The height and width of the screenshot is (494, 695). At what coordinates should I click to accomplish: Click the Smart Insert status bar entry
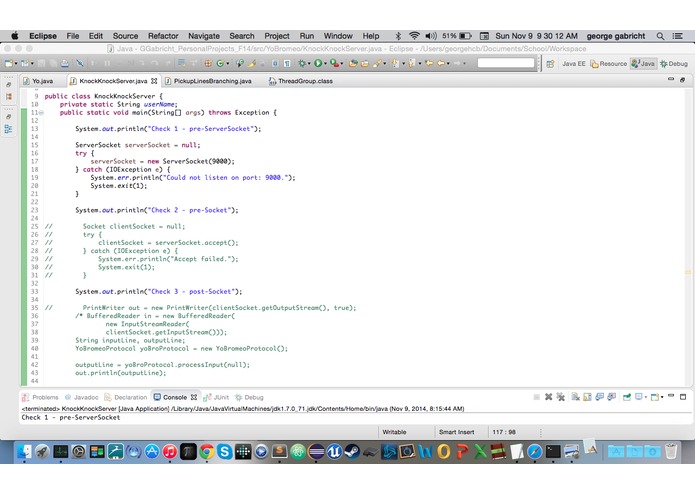(457, 432)
